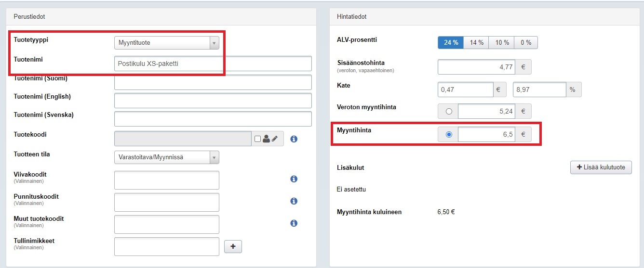Select the Myyntihinta radio button
This screenshot has height=268, width=644.
click(449, 135)
